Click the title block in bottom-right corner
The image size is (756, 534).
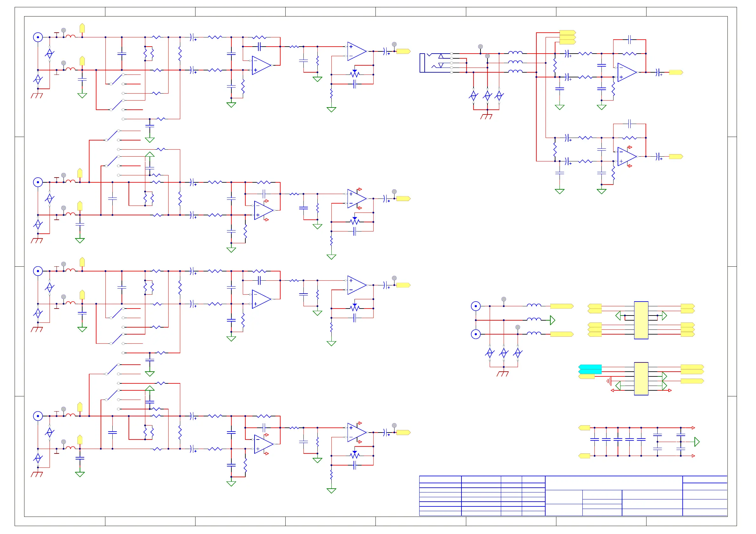[x=573, y=495]
